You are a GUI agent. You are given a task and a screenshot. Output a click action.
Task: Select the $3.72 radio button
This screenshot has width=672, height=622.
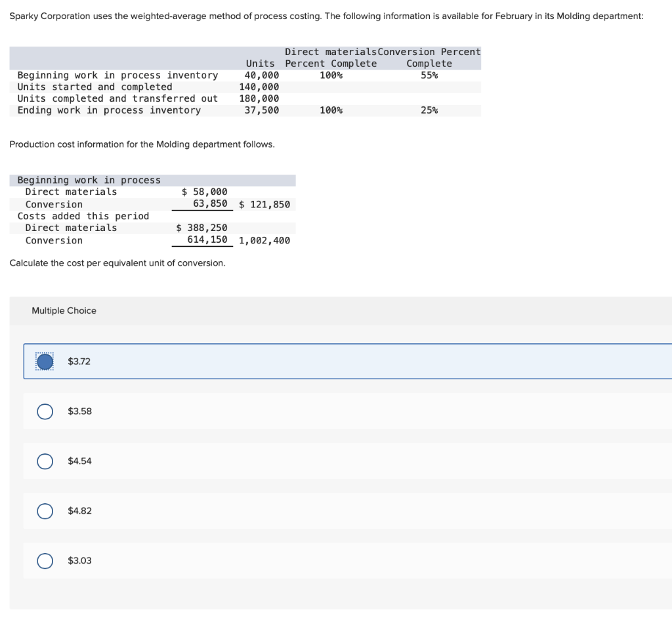click(45, 362)
